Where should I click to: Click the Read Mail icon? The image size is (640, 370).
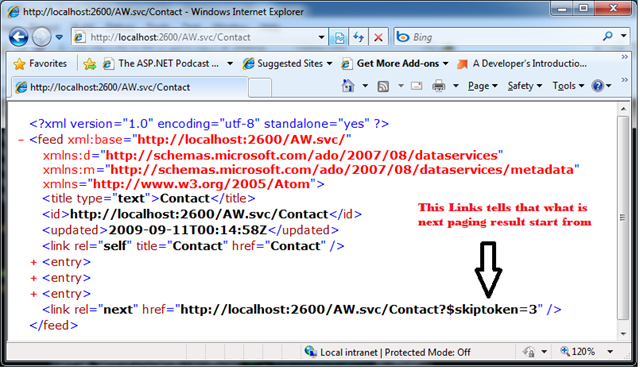[416, 86]
